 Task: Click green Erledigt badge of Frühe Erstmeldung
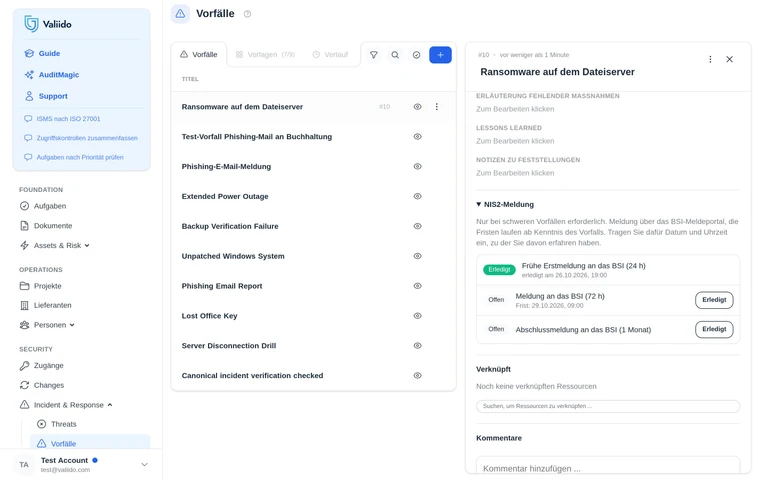499,269
